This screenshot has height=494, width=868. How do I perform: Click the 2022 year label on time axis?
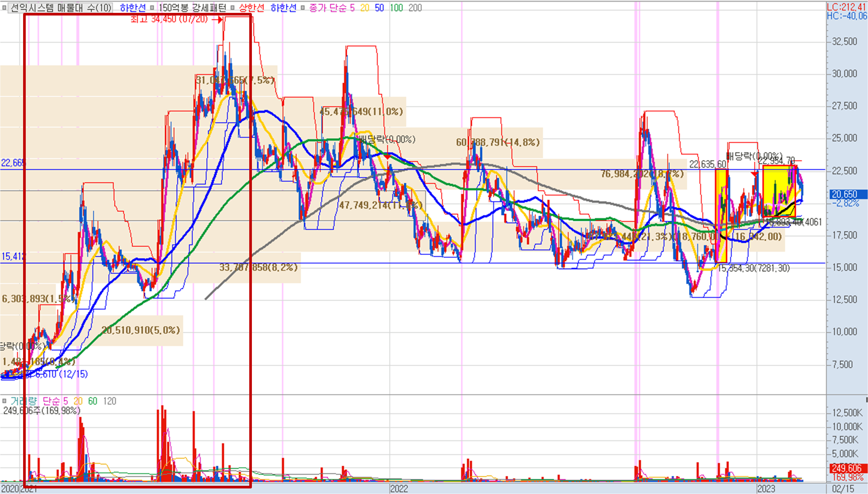(399, 488)
